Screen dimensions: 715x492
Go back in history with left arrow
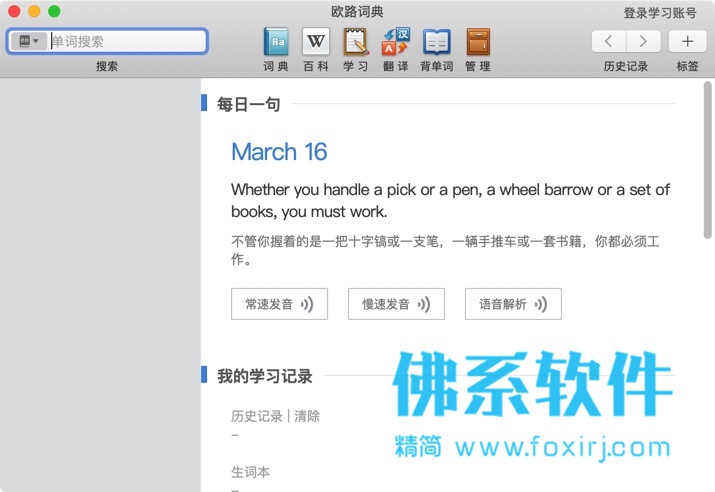pos(609,41)
